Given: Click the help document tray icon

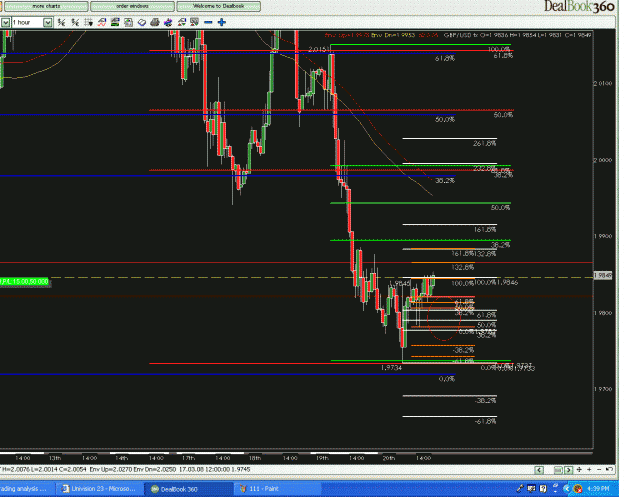Looking at the screenshot, I should (543, 489).
